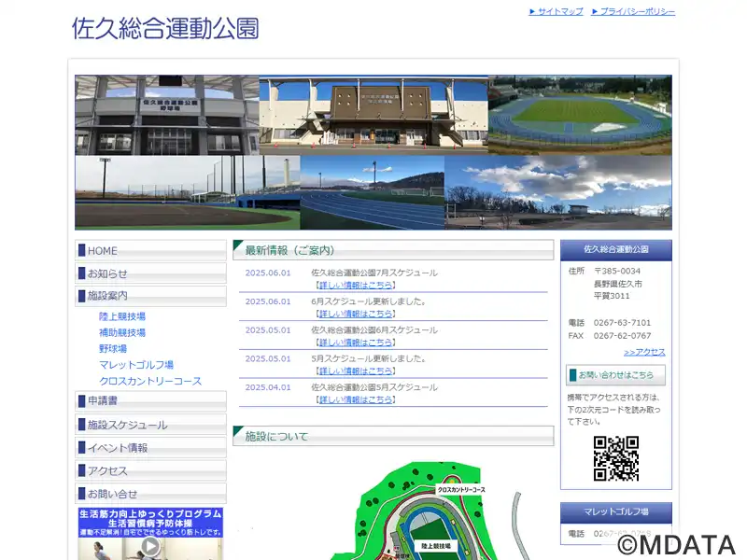Viewport: 747px width, 560px height.
Task: Open the 施設案内 menu section
Action: [150, 296]
